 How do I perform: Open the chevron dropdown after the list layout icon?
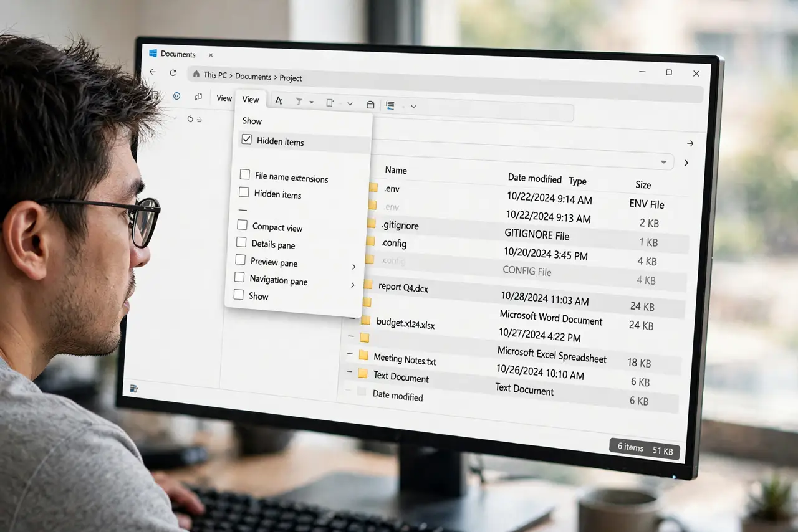413,107
